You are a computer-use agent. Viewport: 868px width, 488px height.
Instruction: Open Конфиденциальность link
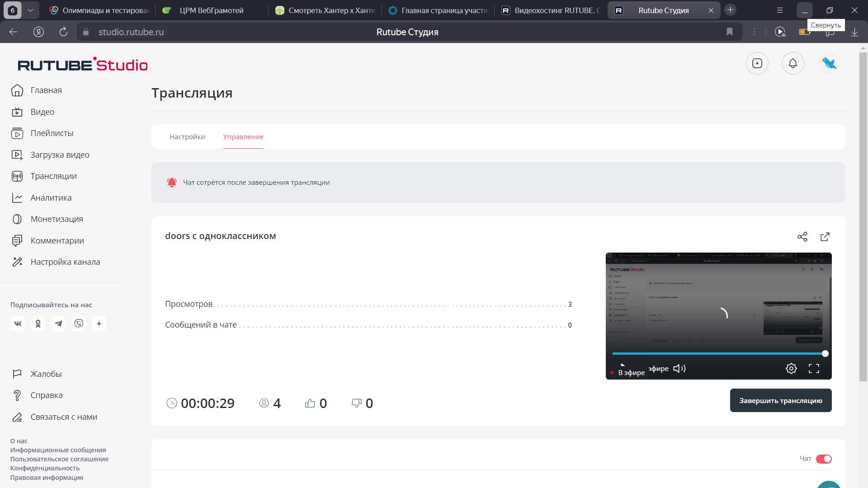45,468
